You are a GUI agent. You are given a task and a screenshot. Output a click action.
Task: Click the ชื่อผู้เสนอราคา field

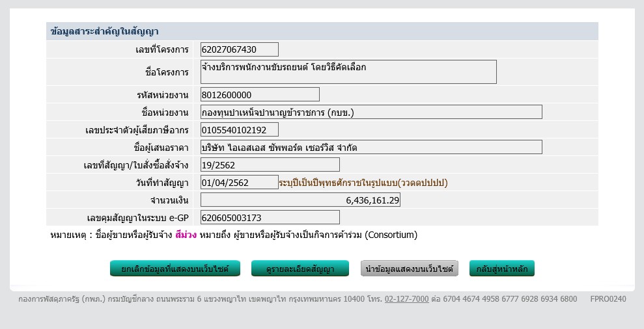pos(371,147)
